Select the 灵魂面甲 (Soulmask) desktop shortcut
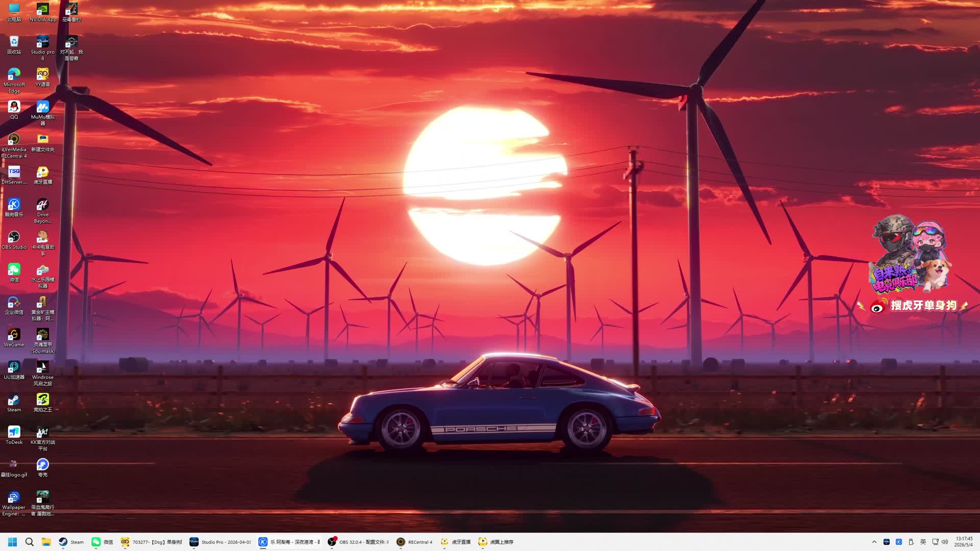This screenshot has height=551, width=980. point(43,341)
